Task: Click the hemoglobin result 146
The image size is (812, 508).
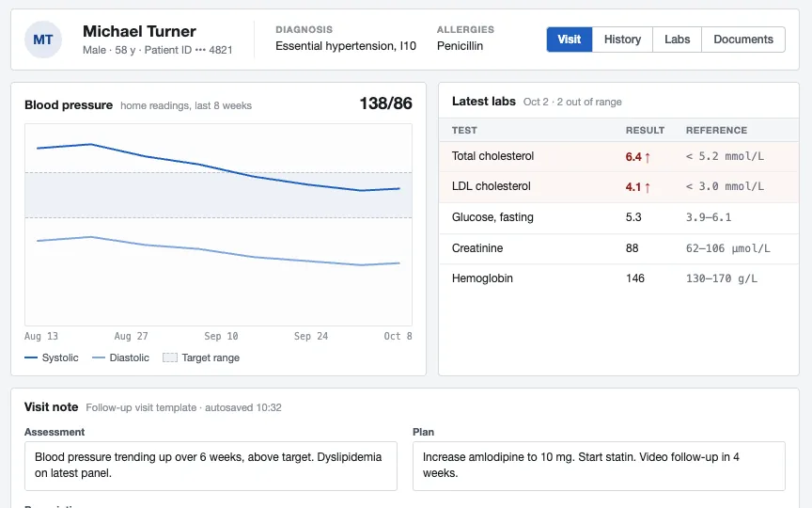Action: tap(635, 278)
